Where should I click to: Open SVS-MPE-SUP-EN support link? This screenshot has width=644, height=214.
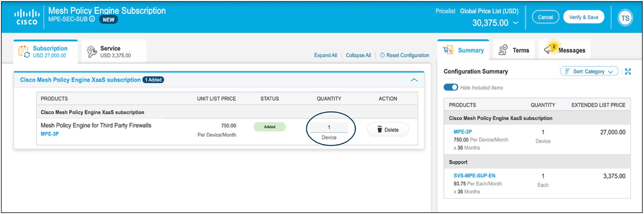tap(474, 176)
